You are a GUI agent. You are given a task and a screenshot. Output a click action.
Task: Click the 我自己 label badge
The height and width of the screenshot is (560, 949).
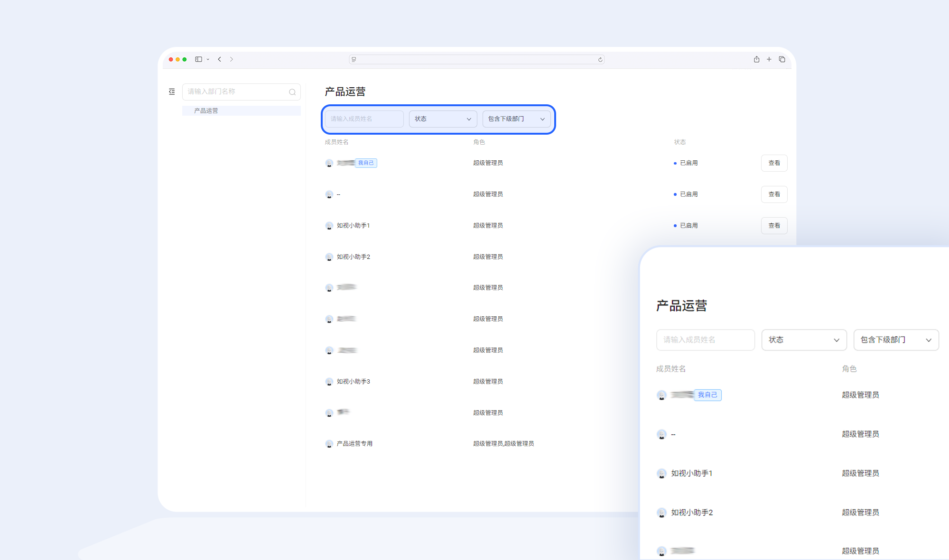(x=365, y=163)
